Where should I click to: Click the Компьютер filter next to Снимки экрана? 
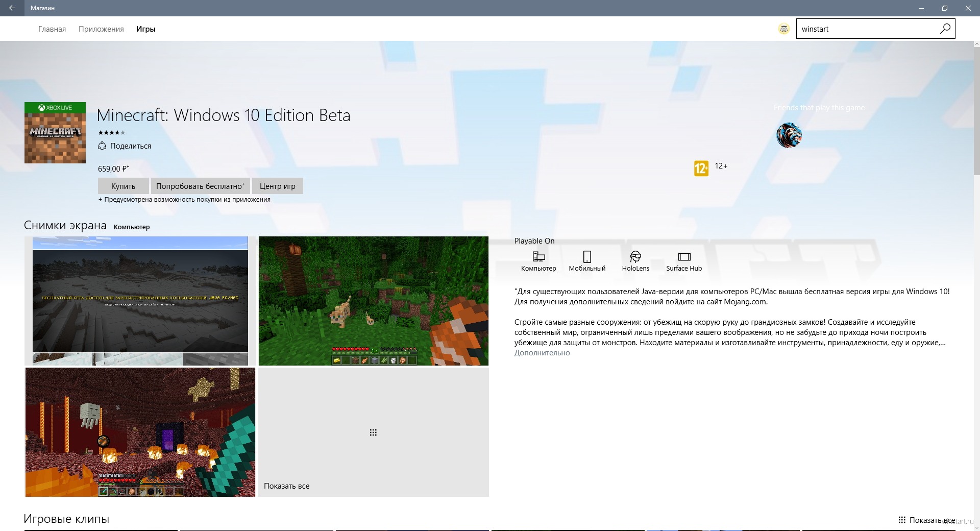click(132, 227)
